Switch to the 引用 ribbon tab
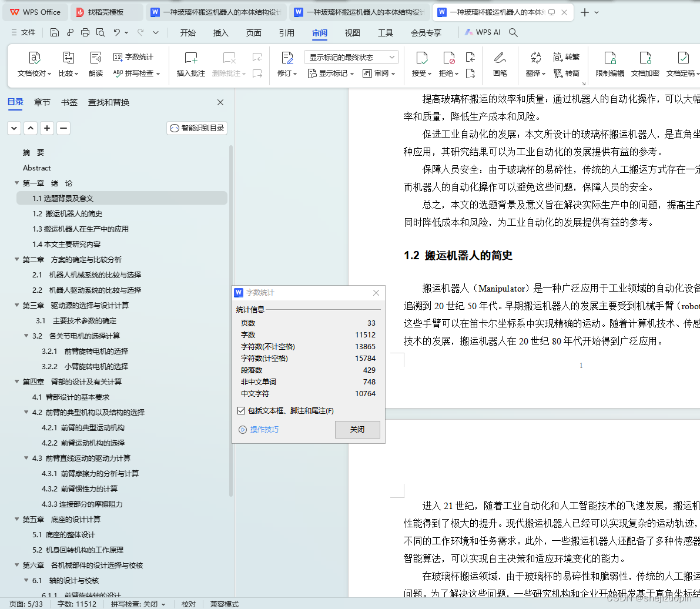 pyautogui.click(x=287, y=32)
